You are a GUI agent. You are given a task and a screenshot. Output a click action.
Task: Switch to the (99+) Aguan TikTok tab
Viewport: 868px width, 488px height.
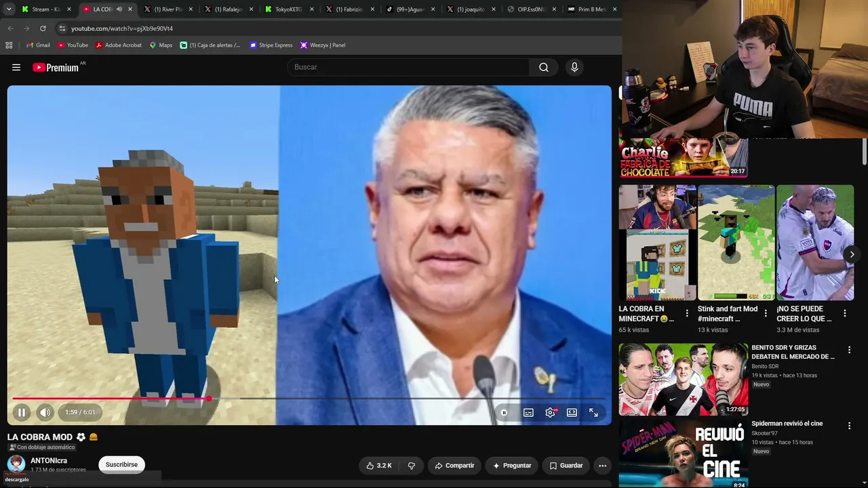(412, 9)
